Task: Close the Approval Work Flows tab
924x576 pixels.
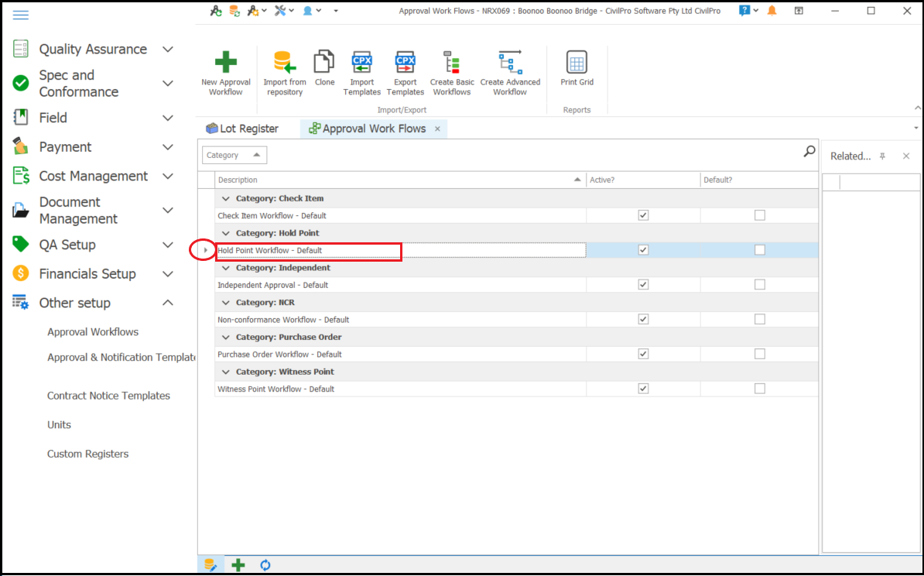Action: (x=437, y=129)
